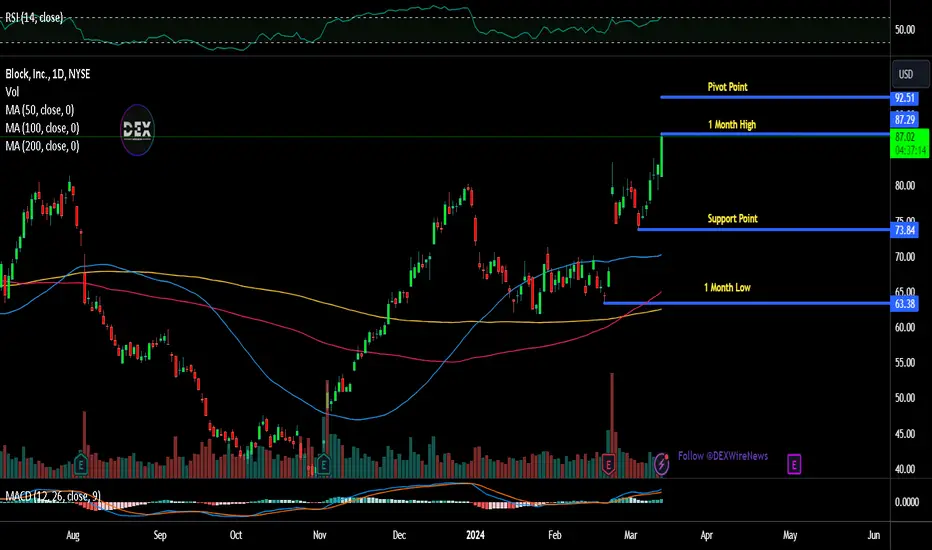This screenshot has height=550, width=932.
Task: Click the Mar label on the time axis
Action: click(631, 535)
